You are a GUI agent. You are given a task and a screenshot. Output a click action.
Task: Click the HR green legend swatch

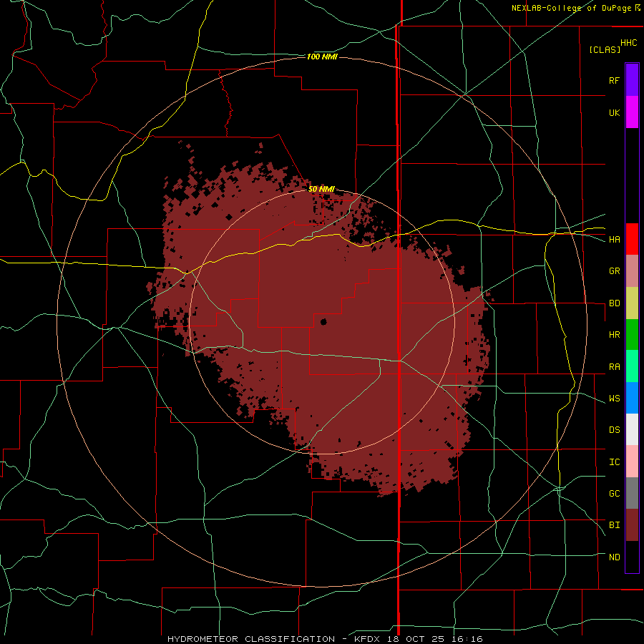click(x=632, y=335)
